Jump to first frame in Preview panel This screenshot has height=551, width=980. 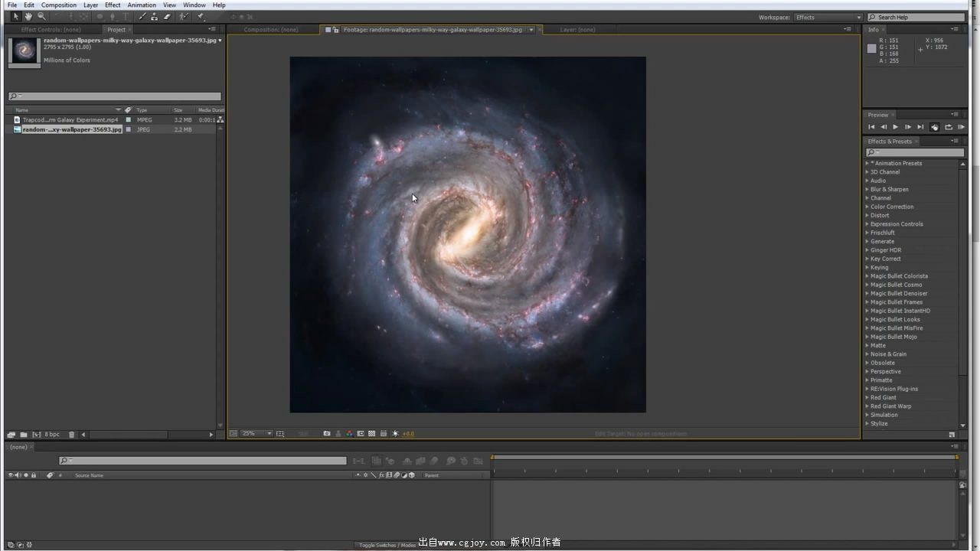click(x=871, y=127)
